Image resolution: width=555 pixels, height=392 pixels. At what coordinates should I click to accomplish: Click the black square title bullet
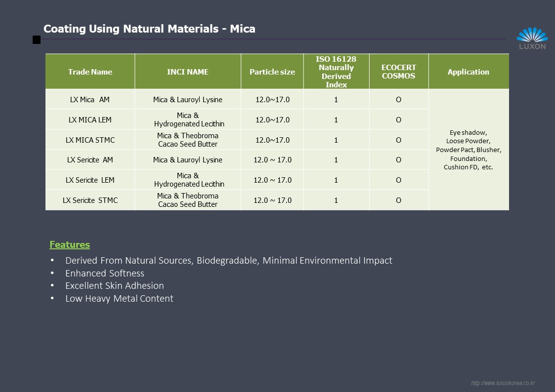point(37,40)
